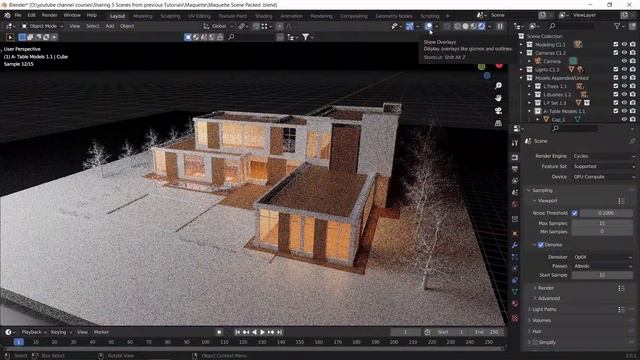The height and width of the screenshot is (360, 640).
Task: Switch to the Shading workspace tab
Action: coord(264,16)
